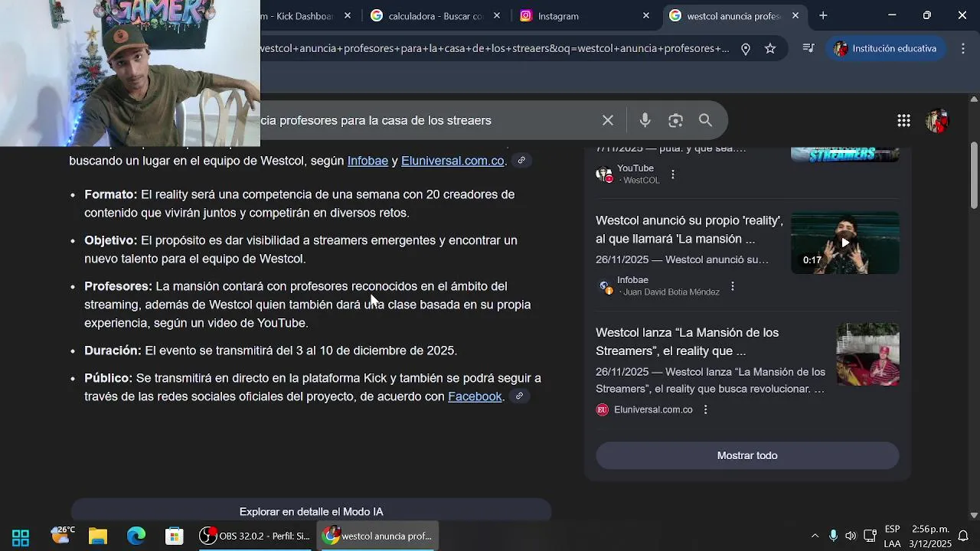Switch to Kick Dashboard tab
980x551 pixels.
(299, 16)
